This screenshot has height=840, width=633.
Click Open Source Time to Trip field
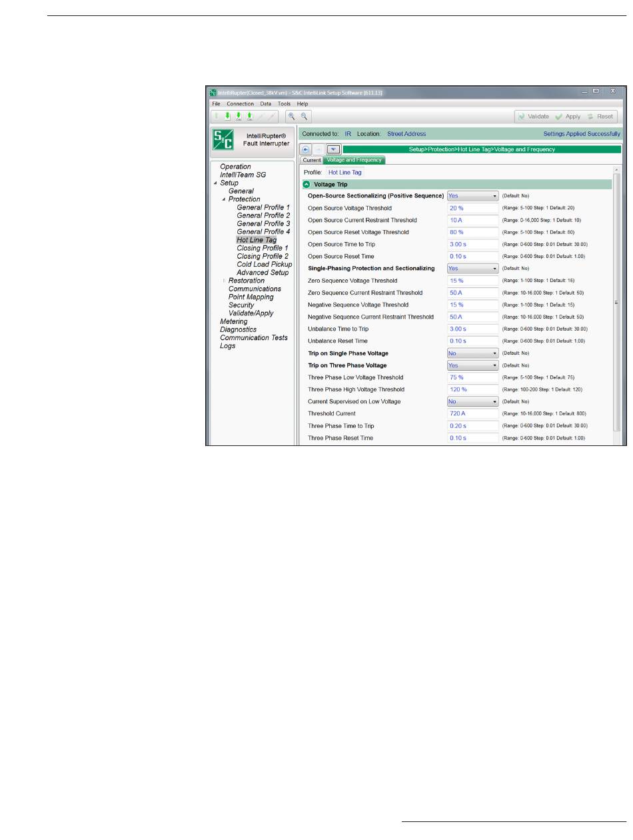click(472, 244)
